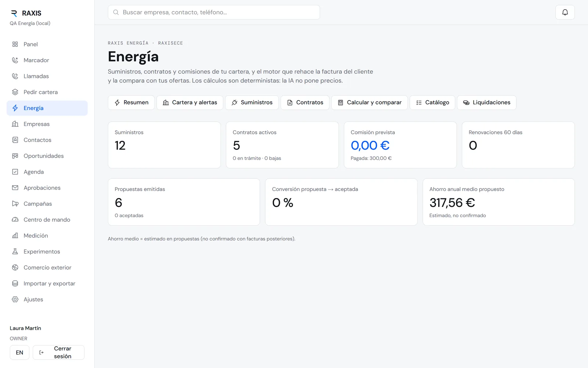Click the Contactos address book icon
The image size is (588, 368).
(x=15, y=140)
